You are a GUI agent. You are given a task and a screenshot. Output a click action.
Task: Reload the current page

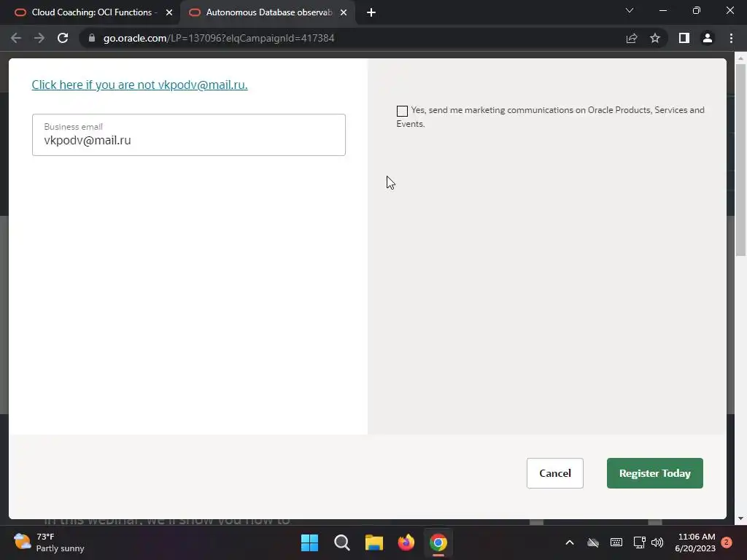[x=63, y=38]
